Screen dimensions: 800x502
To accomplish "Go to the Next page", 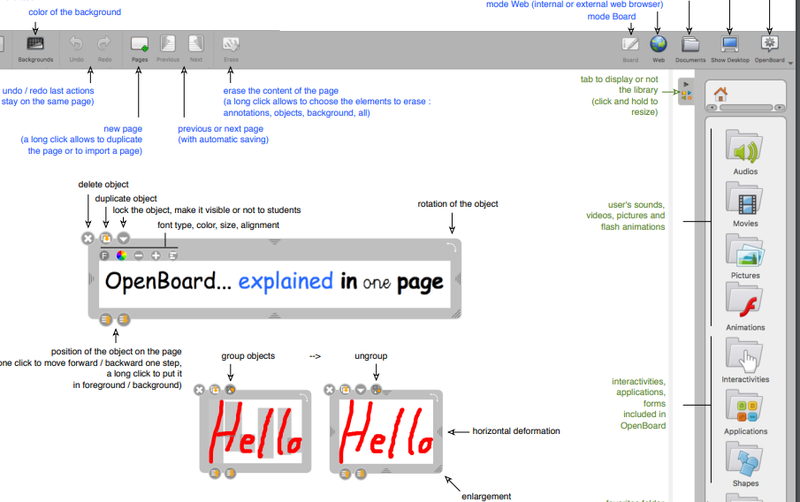I will click(x=196, y=49).
